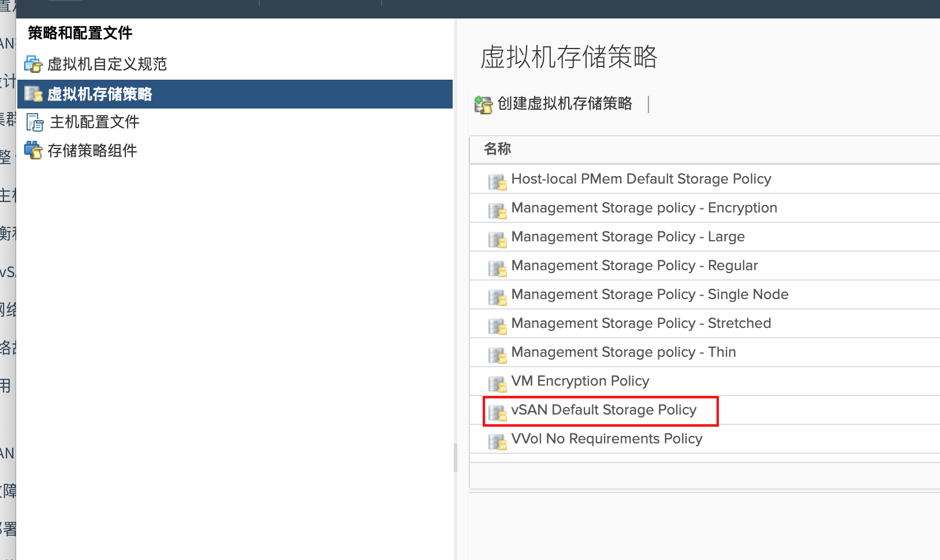Click the 主机配置文件 icon
Image resolution: width=940 pixels, height=560 pixels.
click(35, 122)
